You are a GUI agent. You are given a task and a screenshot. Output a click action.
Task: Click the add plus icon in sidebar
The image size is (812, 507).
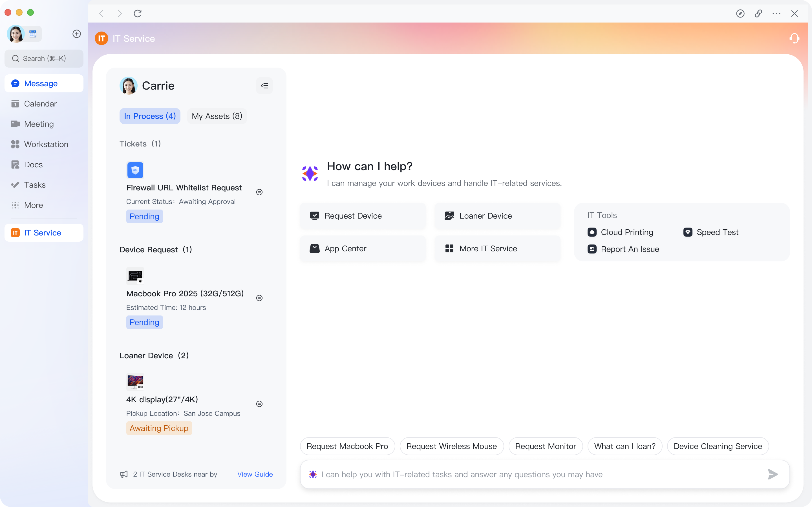pyautogui.click(x=77, y=34)
